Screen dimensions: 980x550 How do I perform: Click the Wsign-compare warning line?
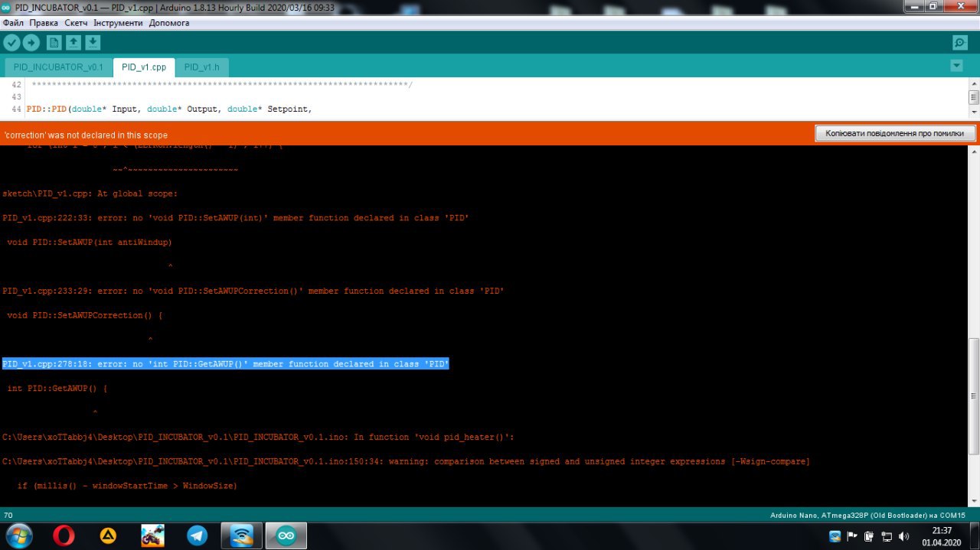[406, 461]
